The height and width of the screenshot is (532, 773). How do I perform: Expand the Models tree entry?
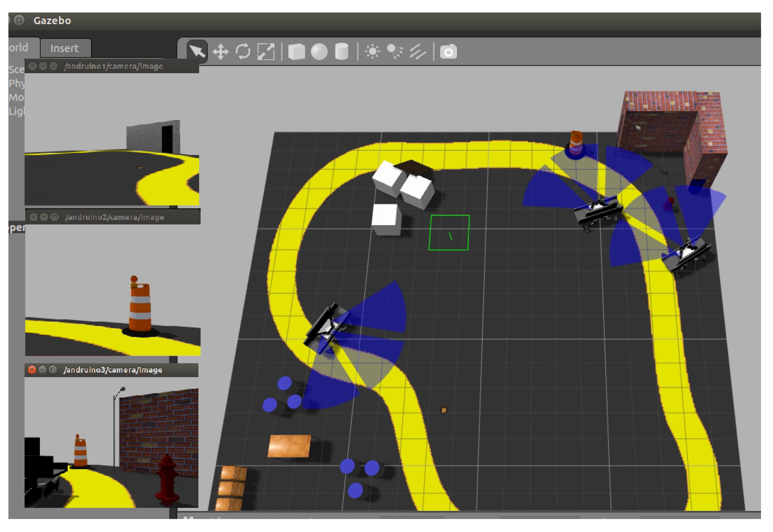coord(16,97)
